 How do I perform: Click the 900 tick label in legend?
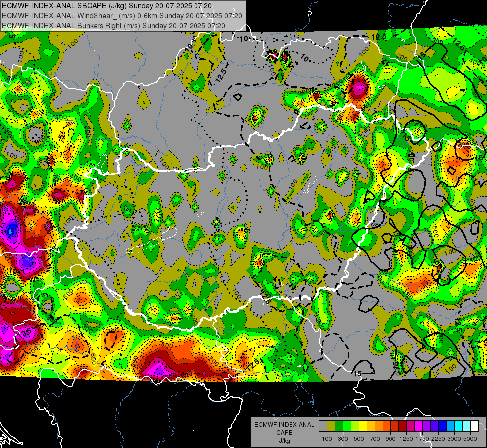coord(390,439)
